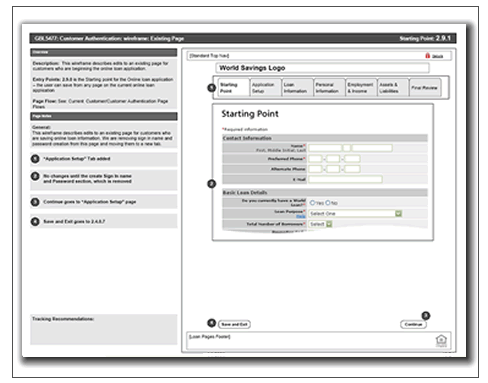
Task: Open the Employment & Income tab
Action: click(361, 88)
